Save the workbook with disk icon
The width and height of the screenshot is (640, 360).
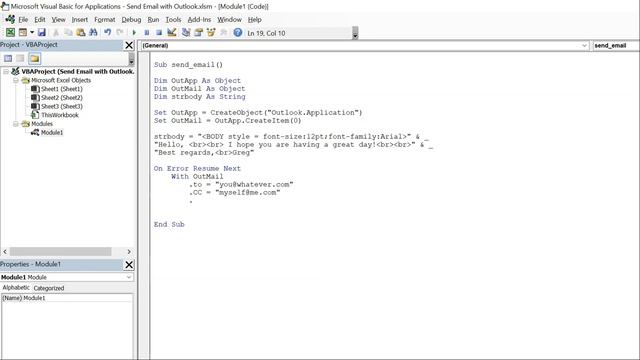point(42,32)
